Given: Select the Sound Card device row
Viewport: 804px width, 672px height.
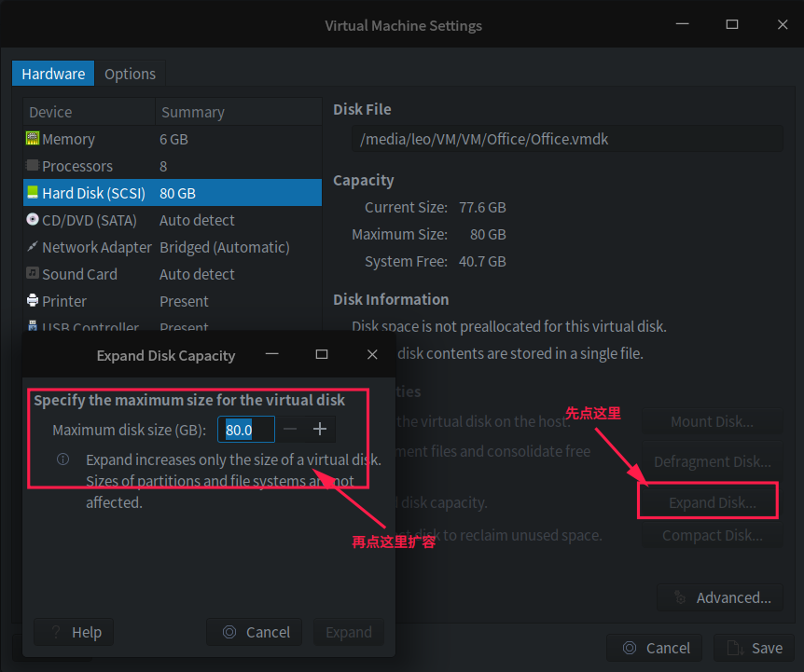Looking at the screenshot, I should (x=173, y=274).
